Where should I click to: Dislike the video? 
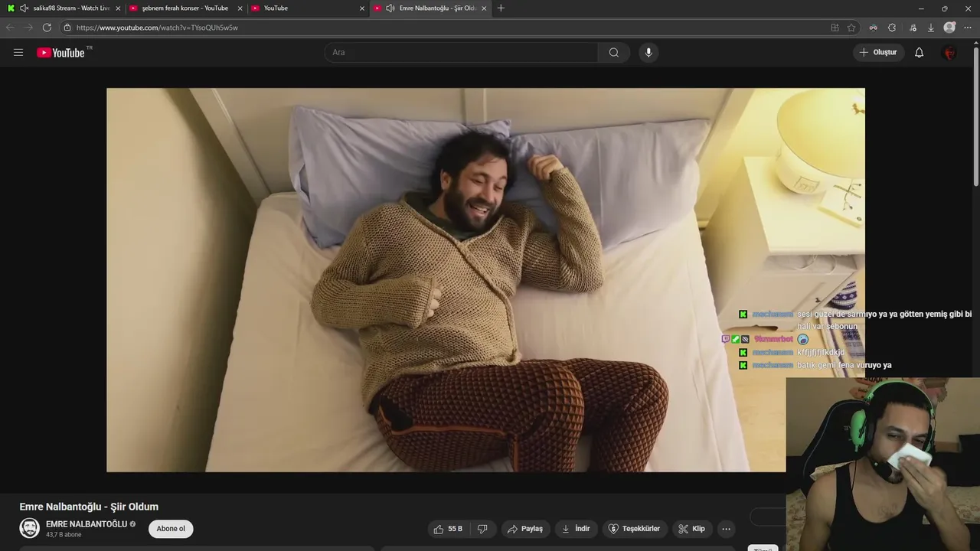pos(482,529)
